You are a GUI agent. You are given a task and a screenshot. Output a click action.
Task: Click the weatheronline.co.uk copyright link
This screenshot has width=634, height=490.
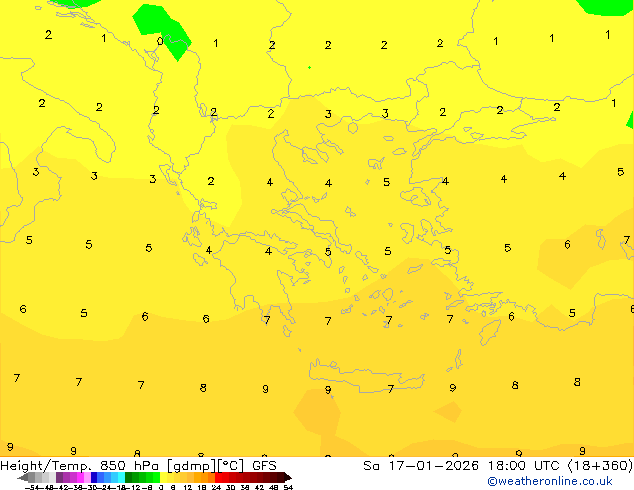point(549,481)
